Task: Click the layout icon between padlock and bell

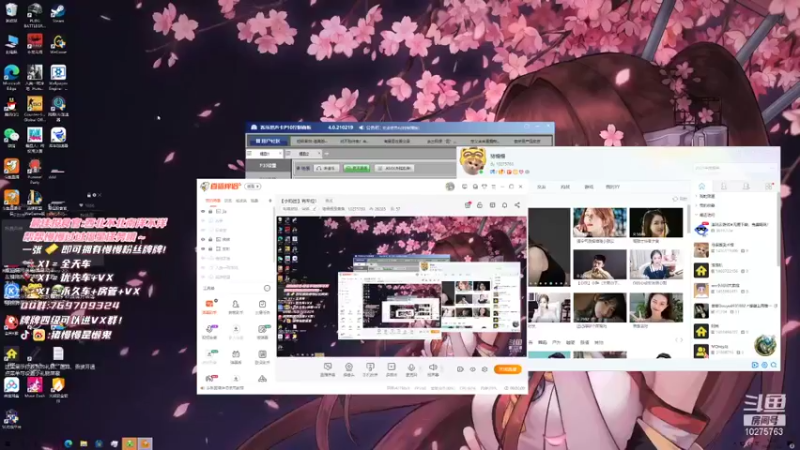Action: [x=492, y=205]
